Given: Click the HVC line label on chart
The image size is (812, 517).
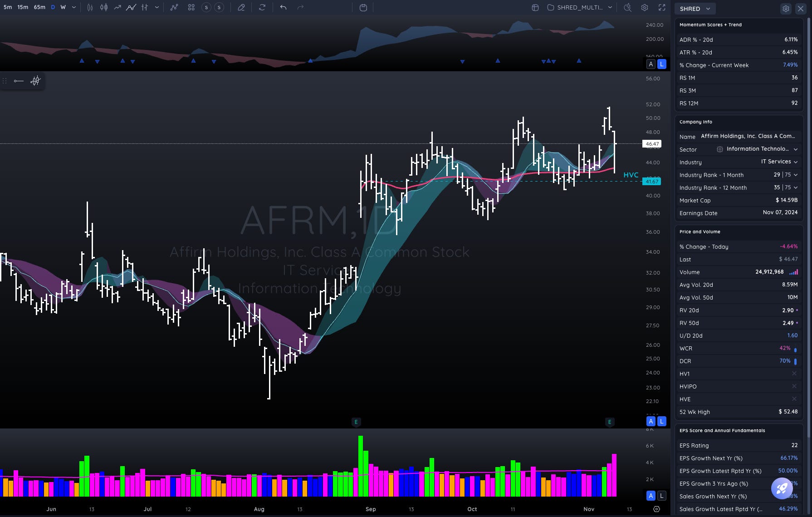Looking at the screenshot, I should (631, 175).
